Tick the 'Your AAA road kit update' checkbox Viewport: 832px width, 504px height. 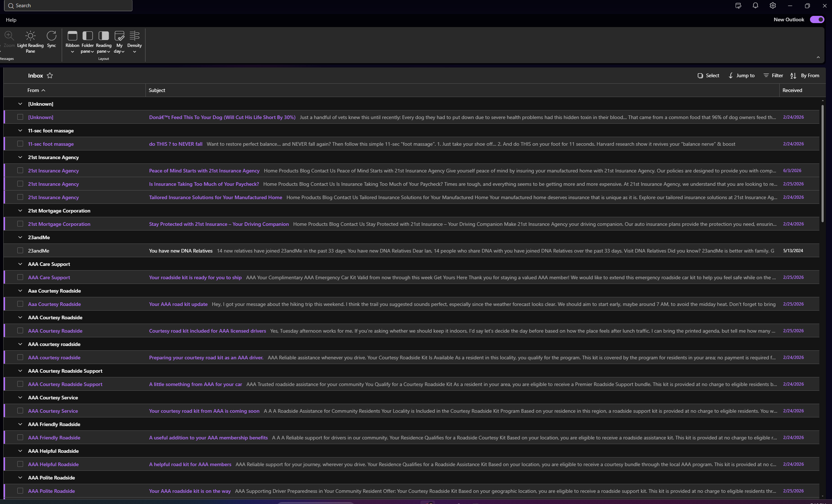point(20,304)
